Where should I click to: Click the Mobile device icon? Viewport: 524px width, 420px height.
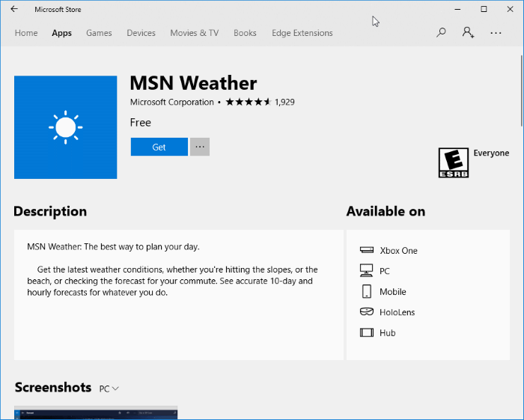pyautogui.click(x=366, y=292)
